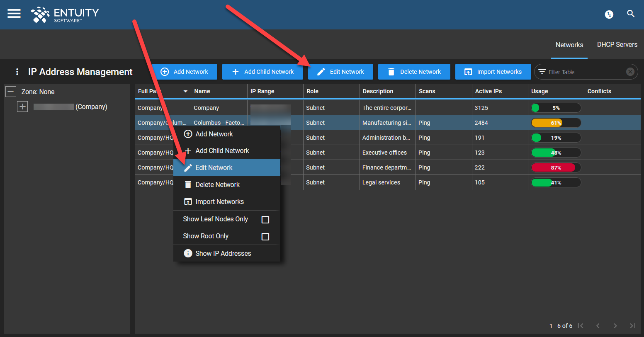Click the 61% usage bar
The width and height of the screenshot is (644, 337).
(x=556, y=123)
